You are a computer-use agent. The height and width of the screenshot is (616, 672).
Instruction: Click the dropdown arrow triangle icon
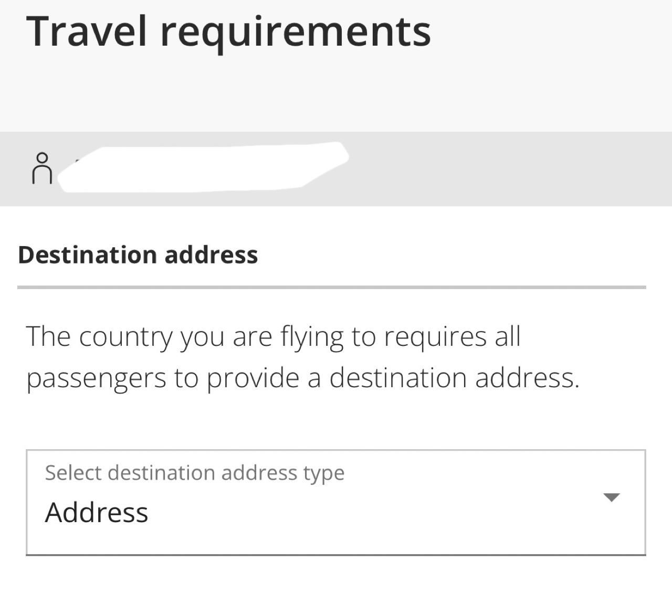[612, 497]
